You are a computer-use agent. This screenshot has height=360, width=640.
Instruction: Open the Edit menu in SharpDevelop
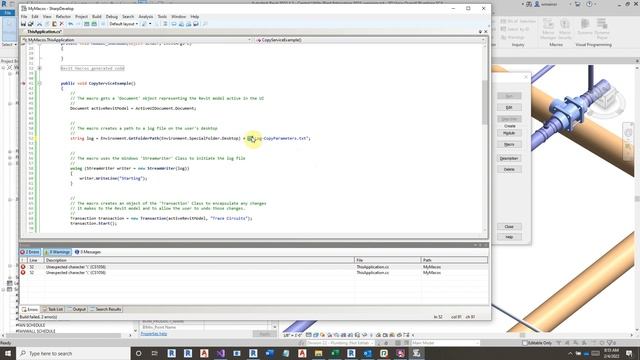pyautogui.click(x=35, y=17)
